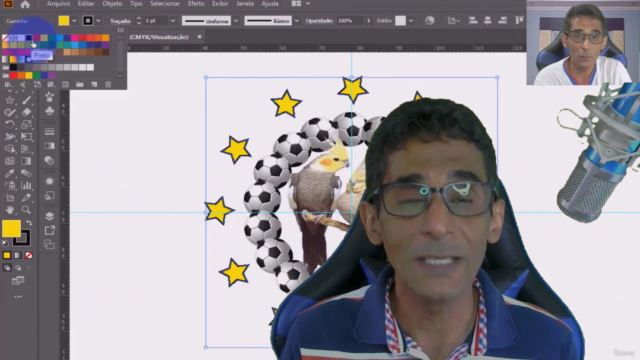640x360 pixels.
Task: Open the Opacidade panel link
Action: (319, 21)
